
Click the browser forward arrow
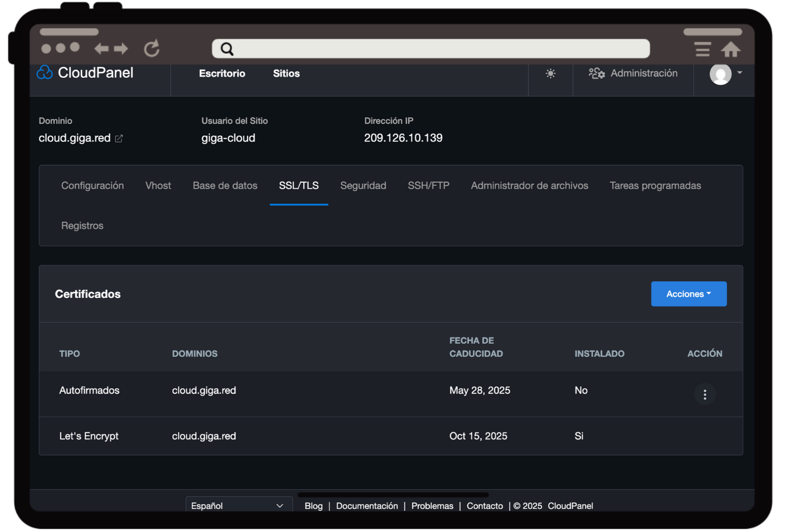pos(121,49)
